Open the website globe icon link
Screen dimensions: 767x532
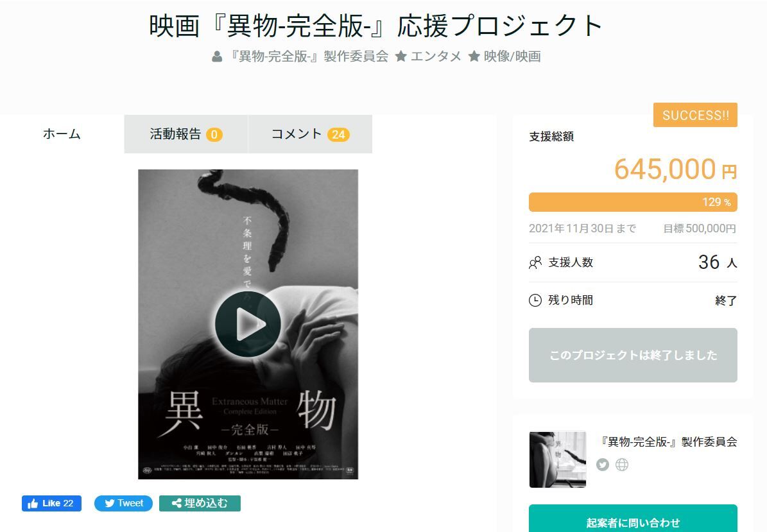point(622,465)
